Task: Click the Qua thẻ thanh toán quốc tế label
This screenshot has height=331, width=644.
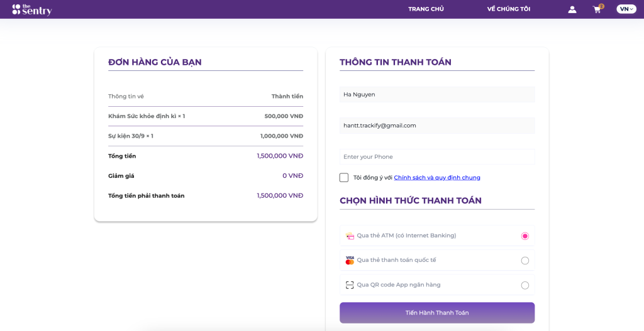Action: click(x=396, y=260)
